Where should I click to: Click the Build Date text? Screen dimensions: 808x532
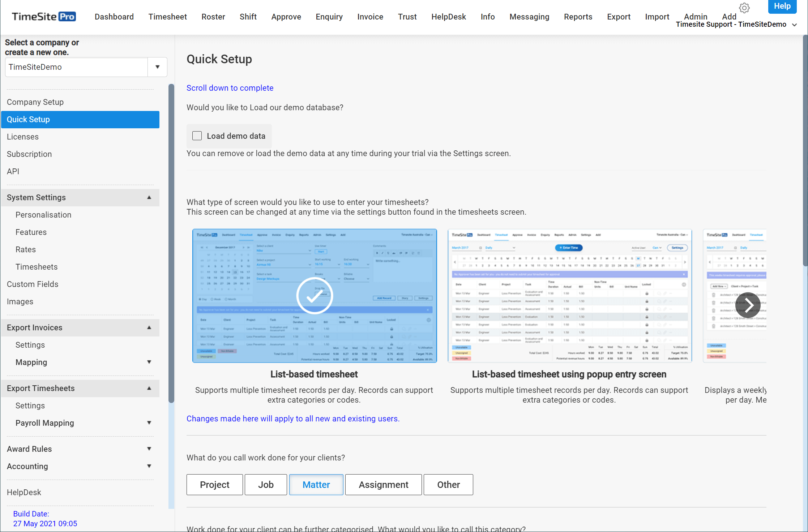coord(45,519)
